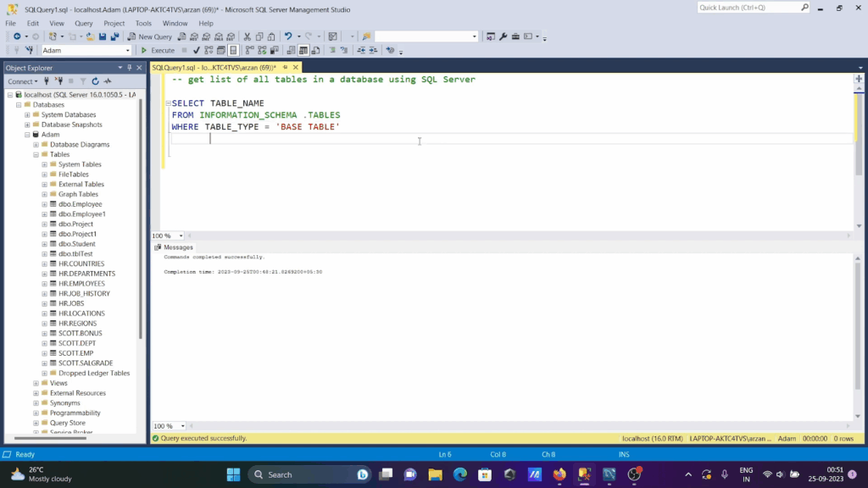Click the Activity Monitor icon in Object Explorer
The width and height of the screenshot is (868, 488).
click(x=108, y=81)
